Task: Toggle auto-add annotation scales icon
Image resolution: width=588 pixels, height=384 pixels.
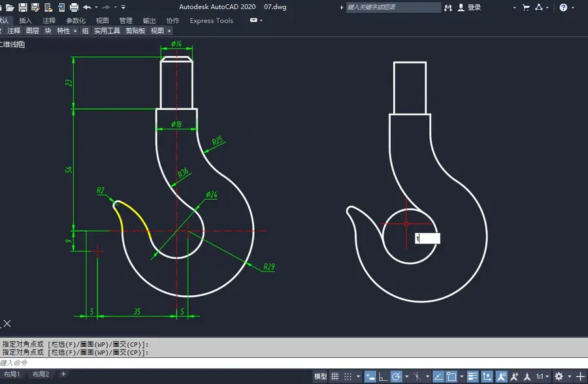Action: coord(515,376)
